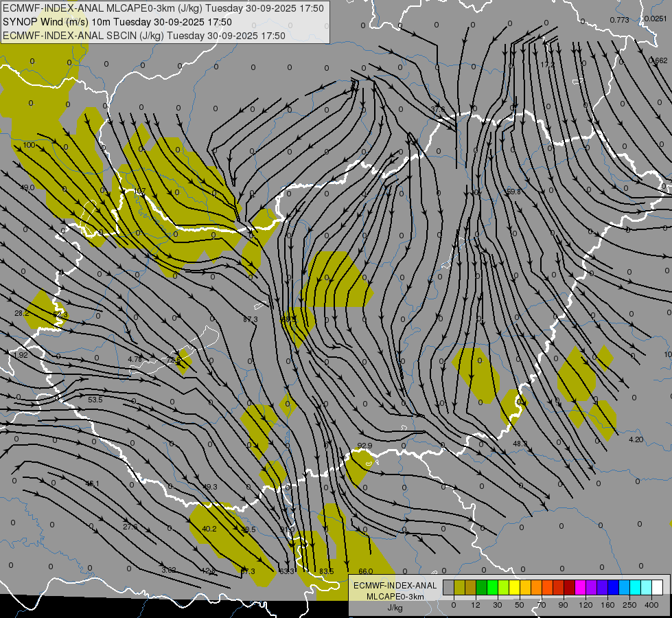Click the legend tick label 90
This screenshot has width=672, height=618.
(x=563, y=605)
